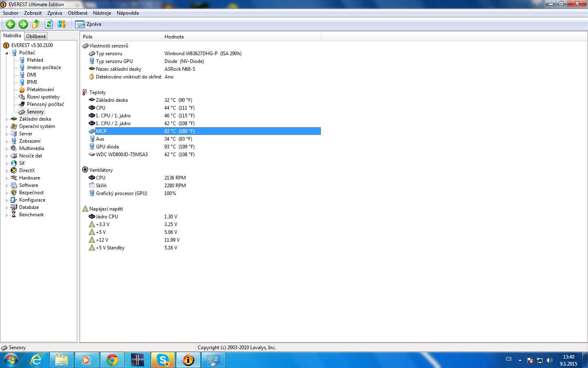Select EVEREST v5.50.2100 root tree node
The height and width of the screenshot is (368, 588).
tap(32, 45)
